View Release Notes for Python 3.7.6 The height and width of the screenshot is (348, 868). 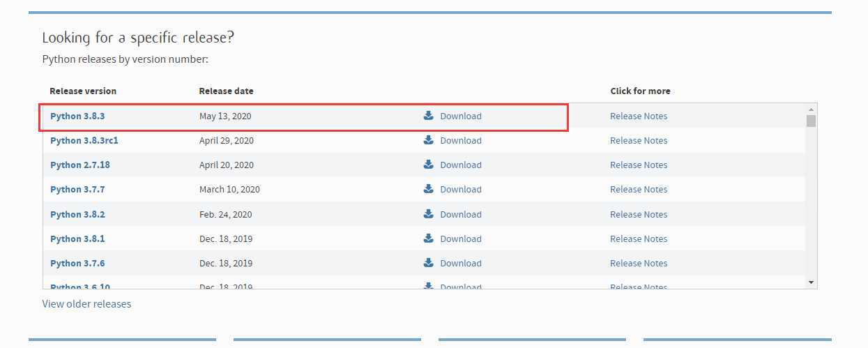(x=639, y=264)
